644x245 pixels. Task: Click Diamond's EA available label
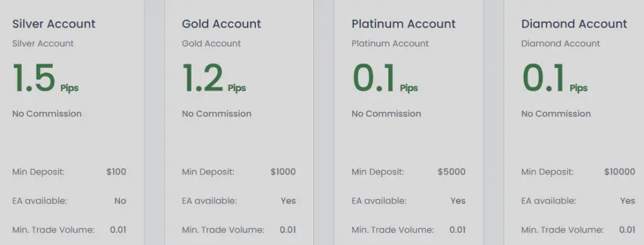coord(548,201)
